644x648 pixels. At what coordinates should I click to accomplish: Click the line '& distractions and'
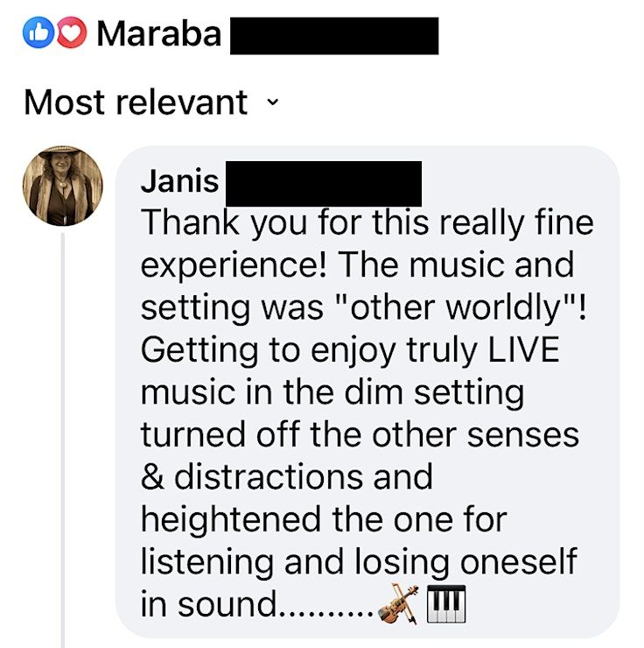tap(286, 477)
